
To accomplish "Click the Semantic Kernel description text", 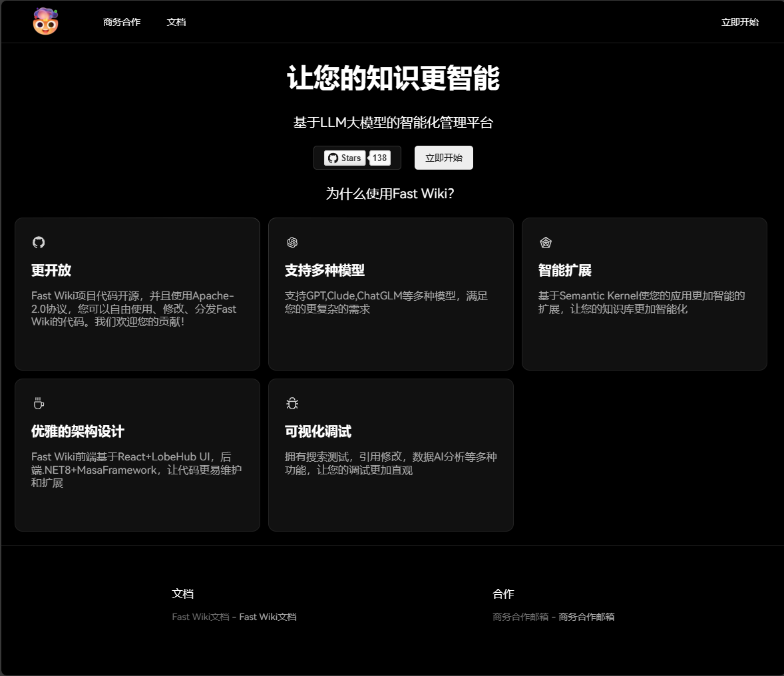I will (642, 303).
